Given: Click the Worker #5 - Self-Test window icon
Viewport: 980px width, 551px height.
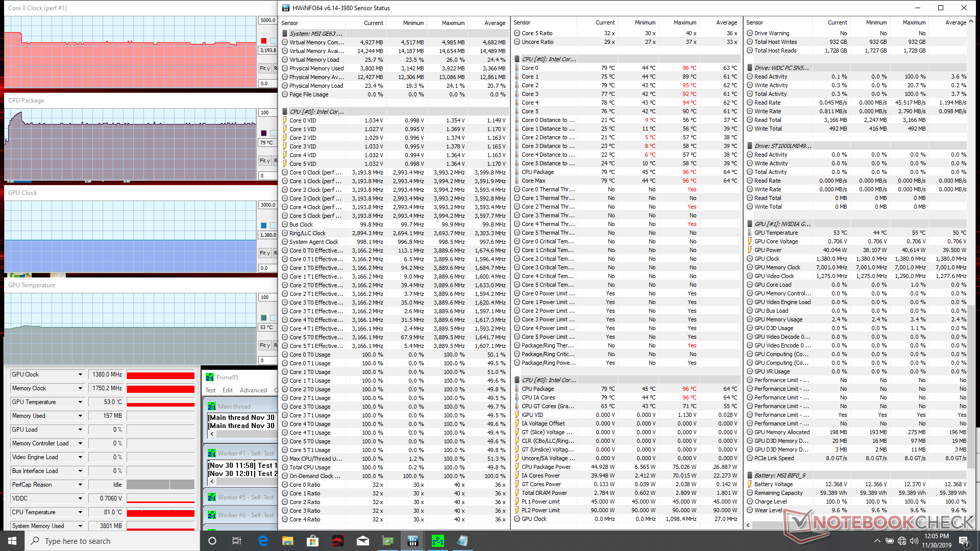Looking at the screenshot, I should pyautogui.click(x=212, y=497).
